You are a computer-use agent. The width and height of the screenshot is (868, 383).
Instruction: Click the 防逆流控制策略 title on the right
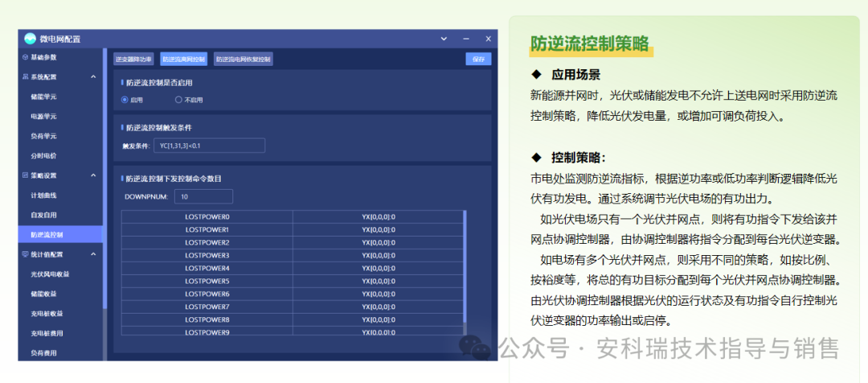pos(590,43)
